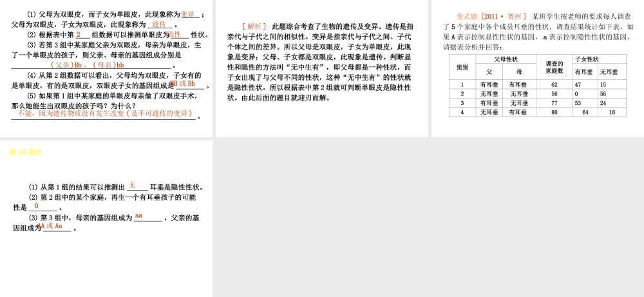The height and width of the screenshot is (297, 644).
Task: Click the orange answer 遗传
Action: [158, 24]
